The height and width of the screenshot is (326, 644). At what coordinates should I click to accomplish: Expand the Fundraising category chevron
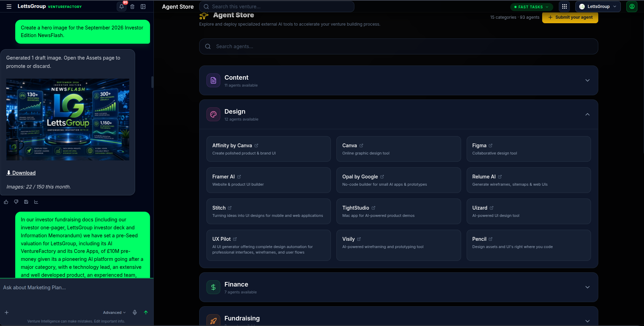click(588, 321)
